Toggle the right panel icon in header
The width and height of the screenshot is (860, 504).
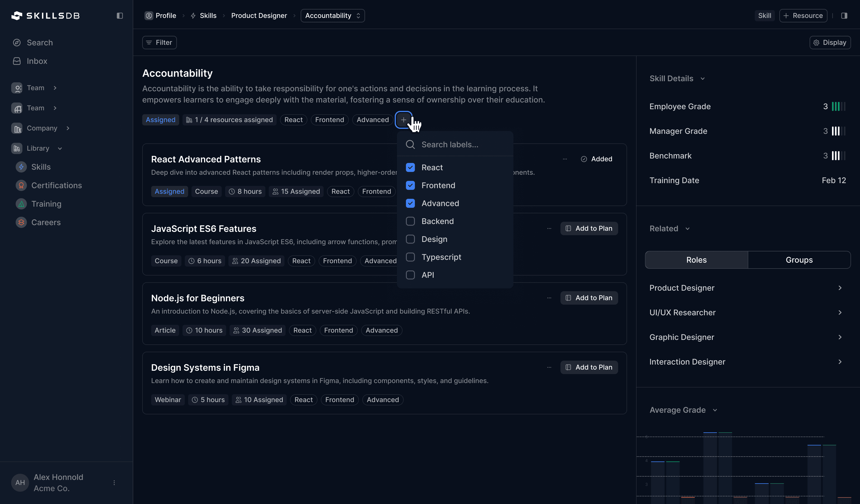pos(844,16)
